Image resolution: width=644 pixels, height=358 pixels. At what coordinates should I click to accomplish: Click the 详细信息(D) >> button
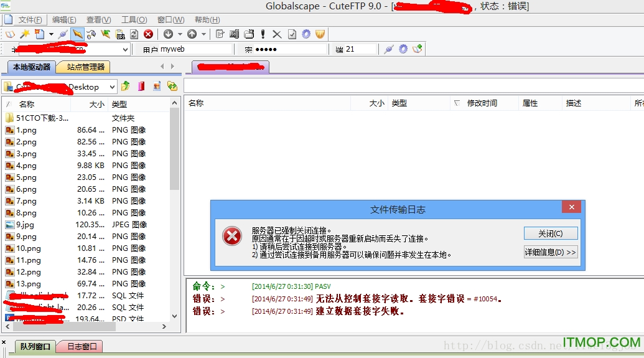click(551, 252)
